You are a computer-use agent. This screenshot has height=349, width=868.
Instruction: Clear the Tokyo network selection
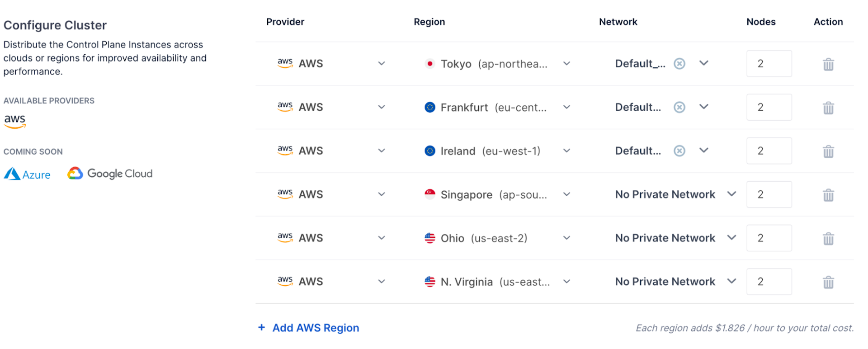coord(679,64)
